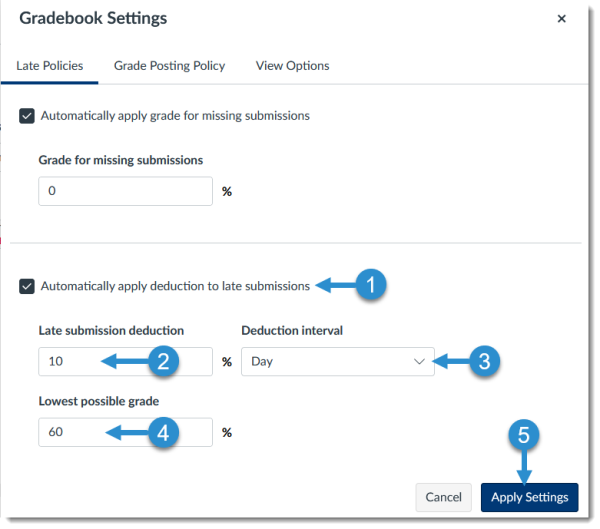This screenshot has height=529, width=600.
Task: Click the numbered callout marker 1
Action: tap(371, 286)
